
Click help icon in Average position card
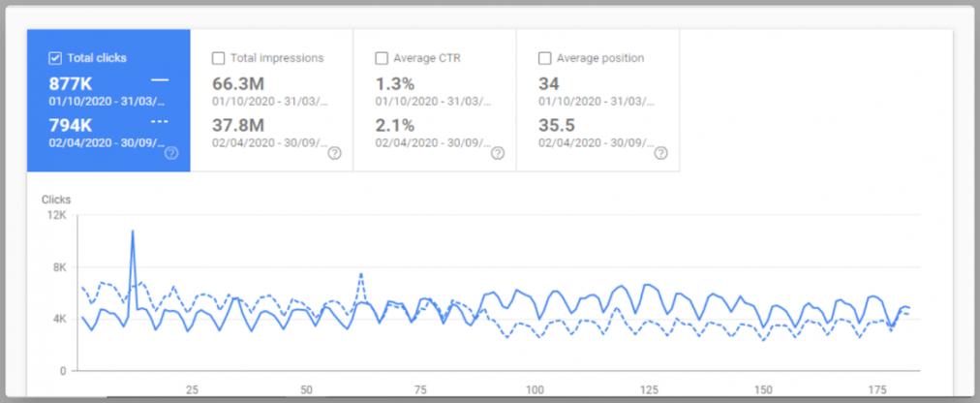(661, 153)
